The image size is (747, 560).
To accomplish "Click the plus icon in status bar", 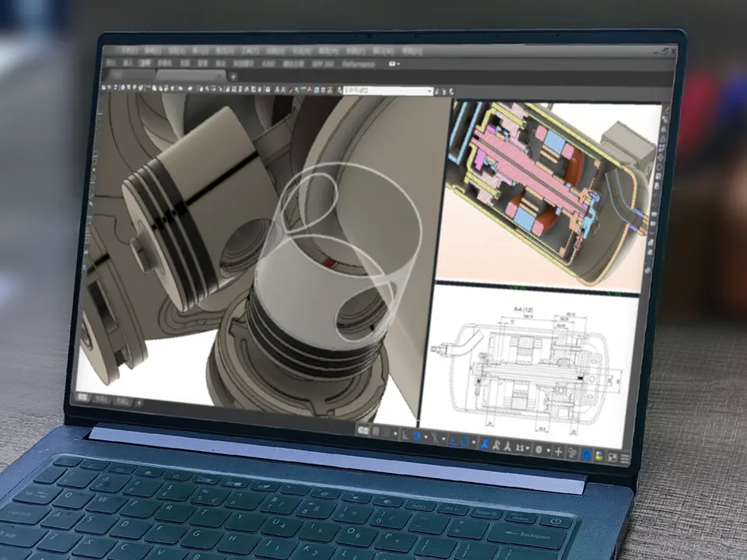I will pos(559,452).
